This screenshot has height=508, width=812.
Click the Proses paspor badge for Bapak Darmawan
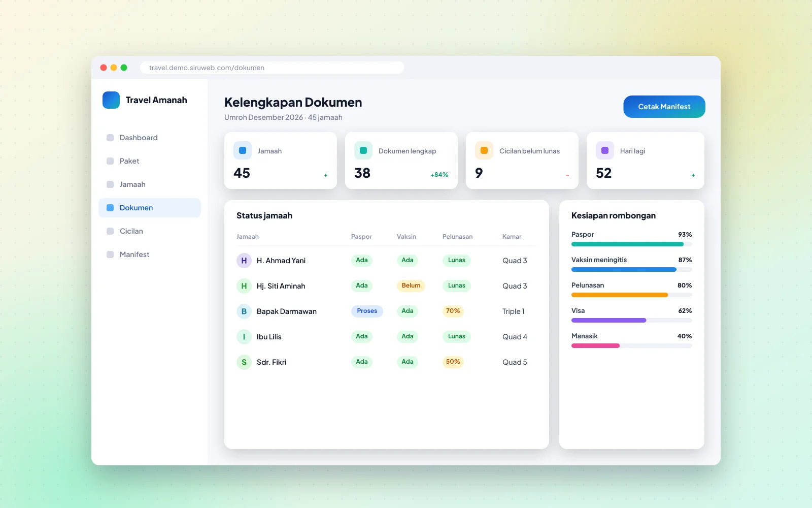point(367,311)
